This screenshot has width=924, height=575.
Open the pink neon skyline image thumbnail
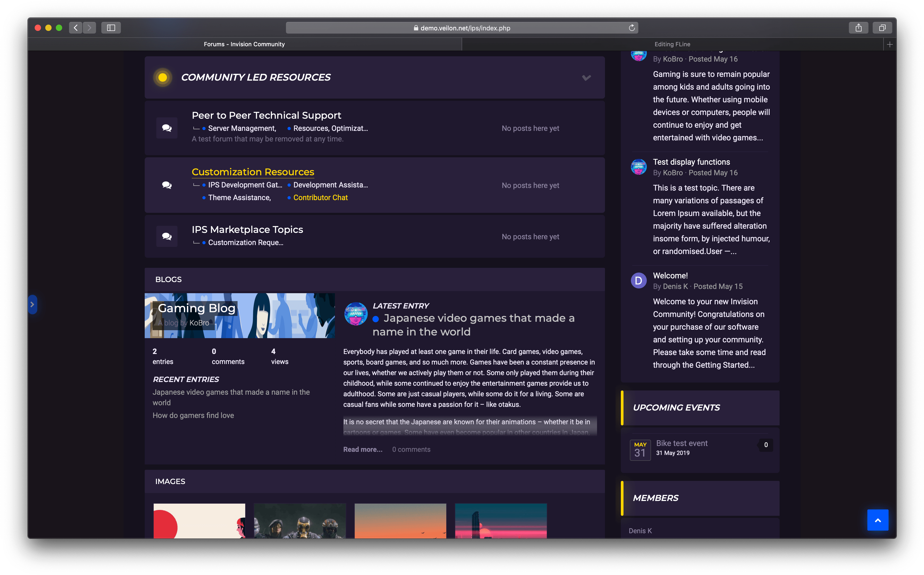500,521
